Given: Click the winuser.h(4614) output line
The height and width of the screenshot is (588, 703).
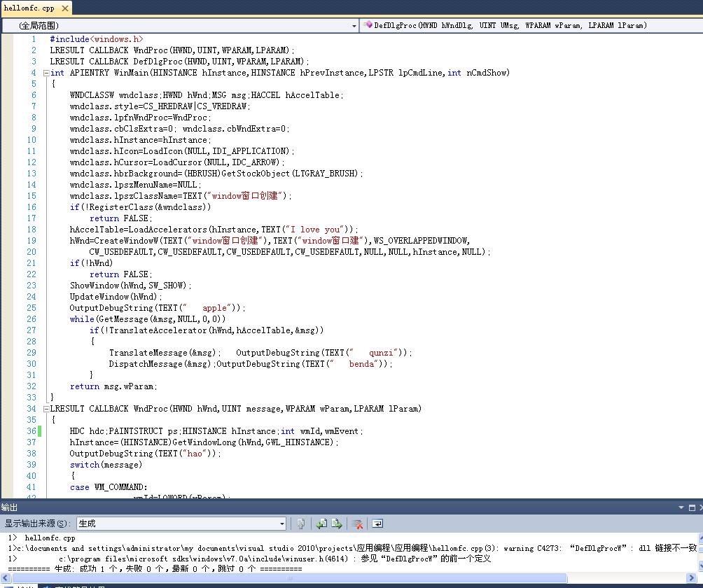Looking at the screenshot, I should [249, 559].
